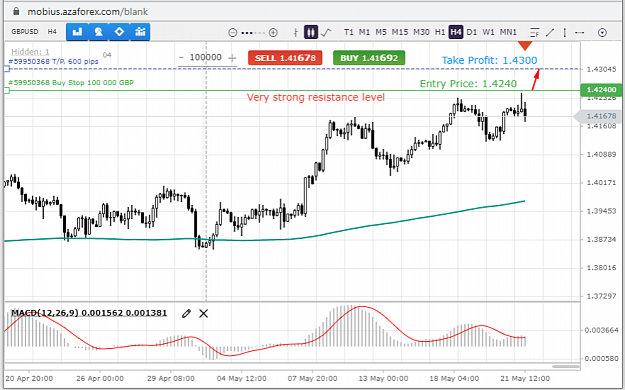
Task: Click the URL mobius.azaforex.com/blank
Action: click(88, 12)
